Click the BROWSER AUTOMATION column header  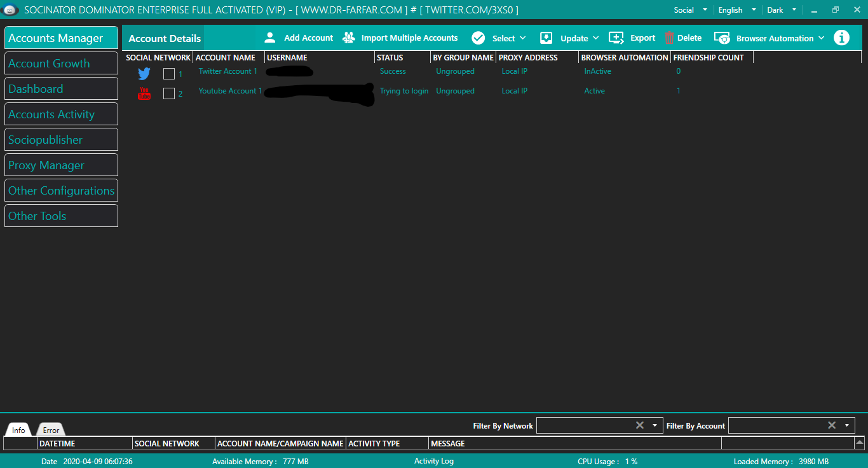[x=625, y=57]
